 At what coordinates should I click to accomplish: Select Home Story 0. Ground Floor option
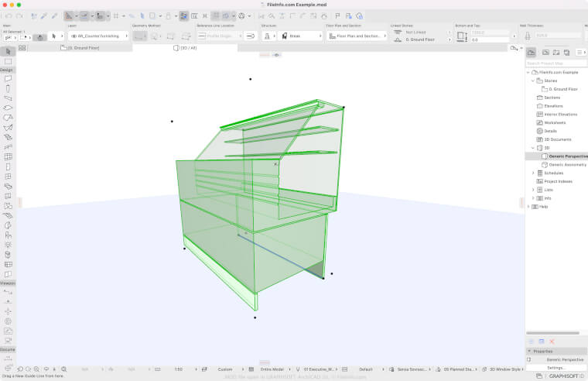click(419, 39)
